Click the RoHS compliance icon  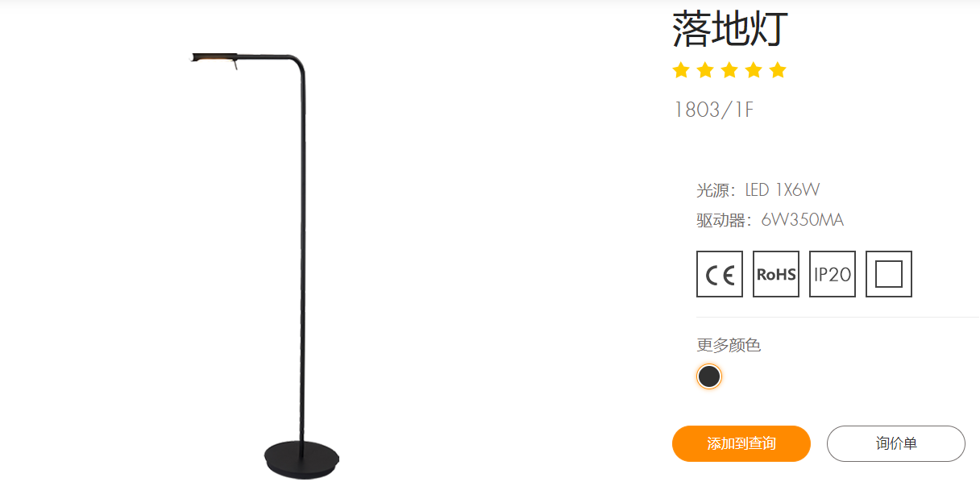(x=776, y=274)
